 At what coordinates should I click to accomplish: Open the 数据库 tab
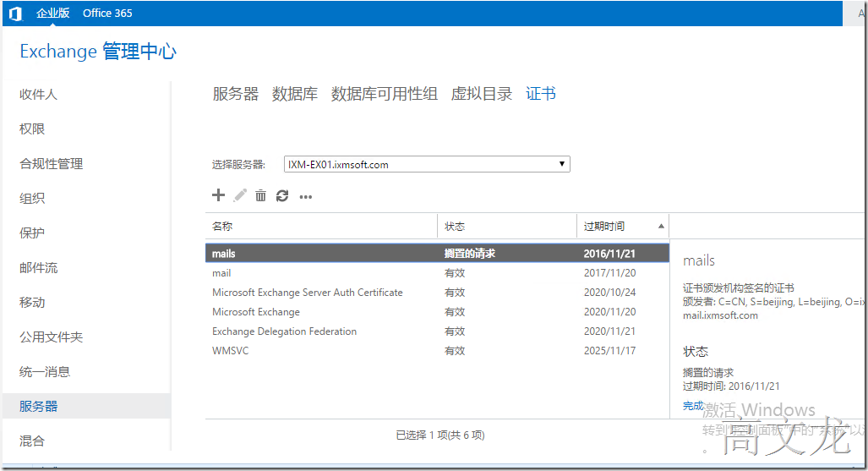tap(295, 94)
